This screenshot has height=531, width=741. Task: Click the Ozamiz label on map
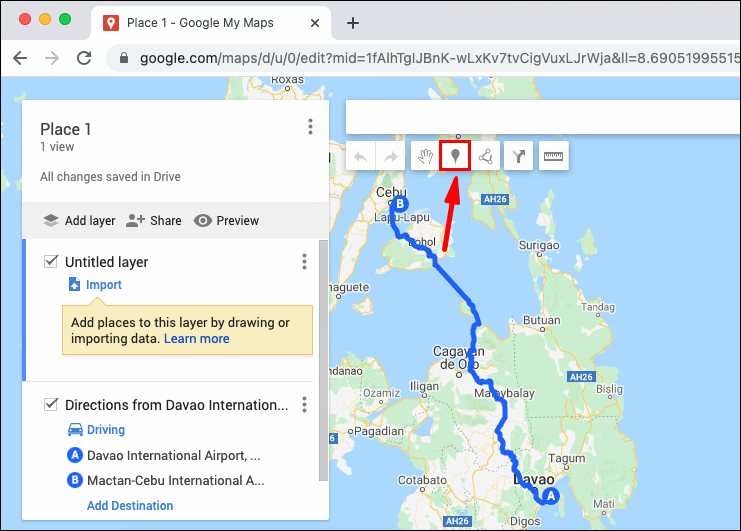381,393
